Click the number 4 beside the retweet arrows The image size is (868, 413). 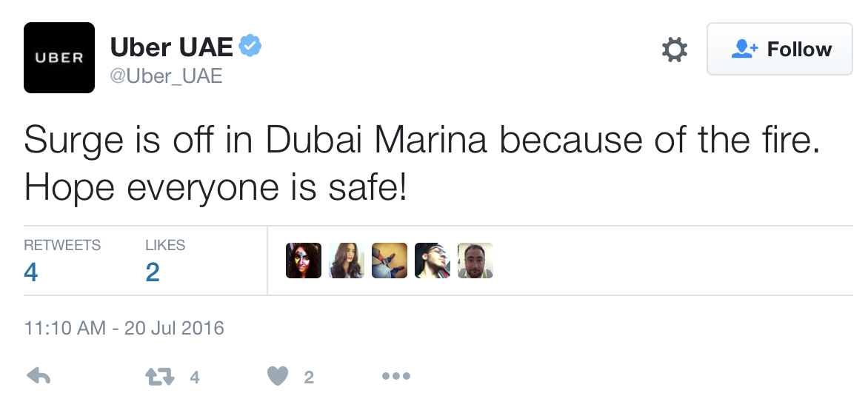tap(195, 377)
